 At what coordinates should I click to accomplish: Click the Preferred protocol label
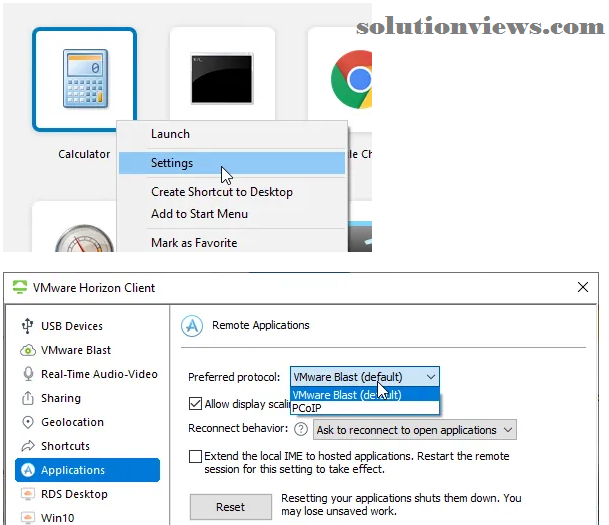tap(234, 377)
